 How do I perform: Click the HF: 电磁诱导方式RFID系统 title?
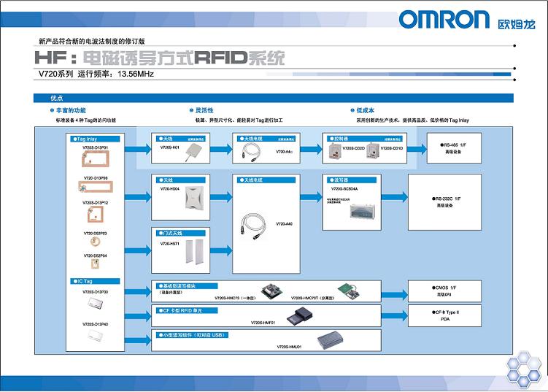tap(160, 58)
